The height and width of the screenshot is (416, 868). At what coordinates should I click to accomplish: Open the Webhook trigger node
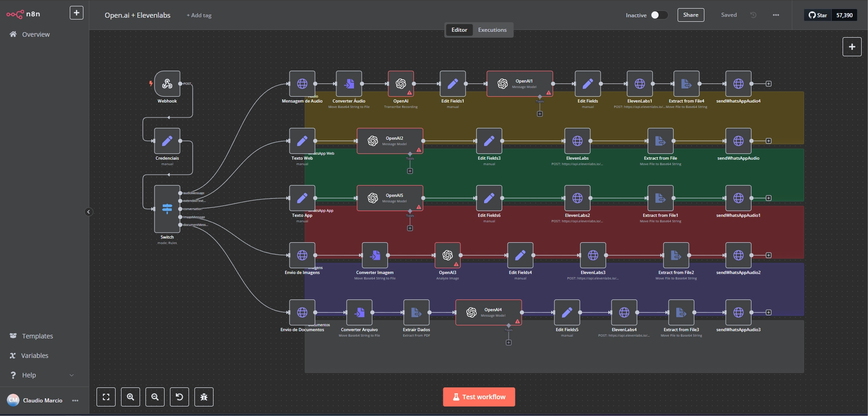point(167,83)
